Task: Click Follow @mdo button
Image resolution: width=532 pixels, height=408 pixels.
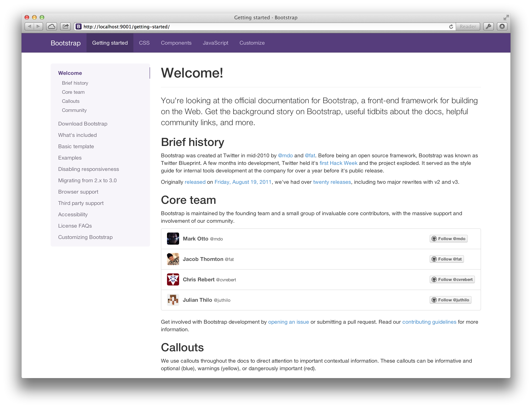Action: 449,239
